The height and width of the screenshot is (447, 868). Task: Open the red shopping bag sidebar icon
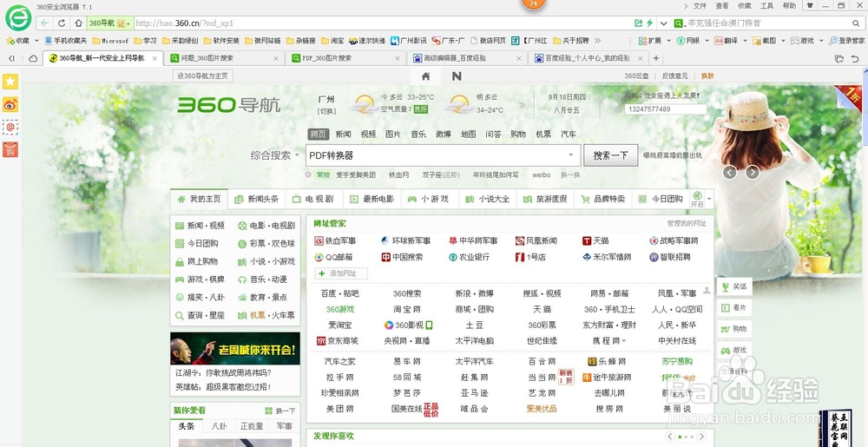pos(10,149)
